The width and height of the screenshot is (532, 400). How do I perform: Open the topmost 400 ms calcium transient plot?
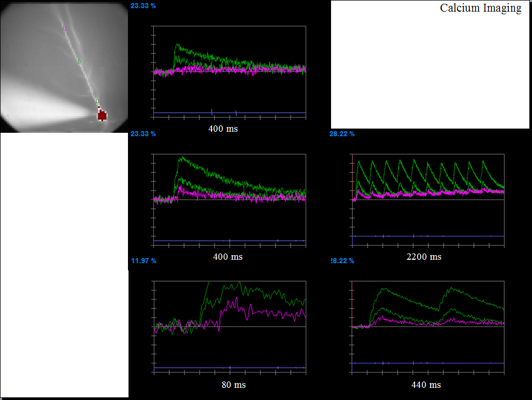(230, 72)
